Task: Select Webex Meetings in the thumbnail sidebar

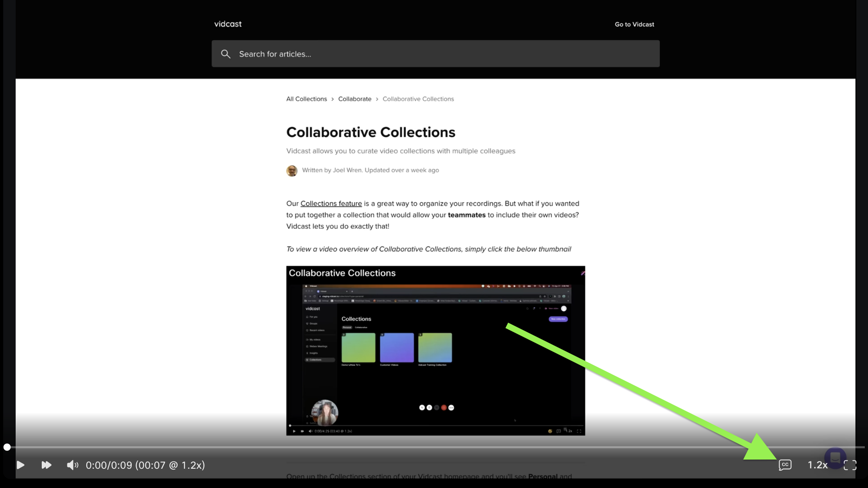Action: coord(317,346)
